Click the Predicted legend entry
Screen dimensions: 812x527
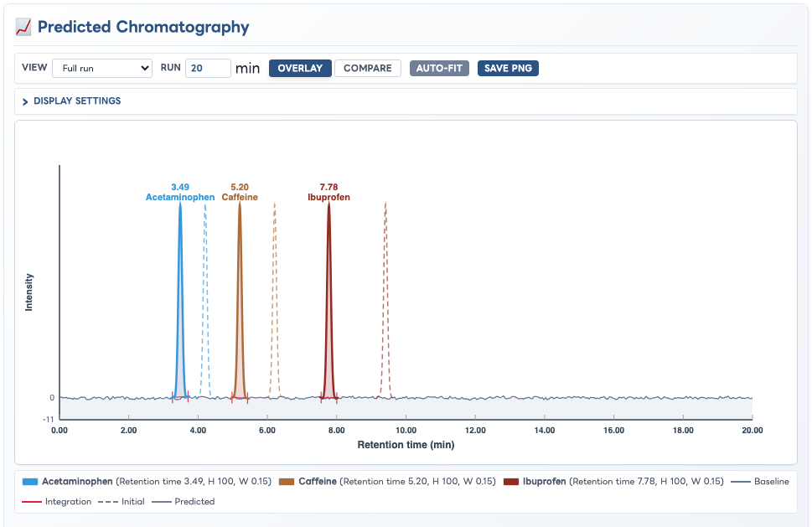(x=184, y=502)
